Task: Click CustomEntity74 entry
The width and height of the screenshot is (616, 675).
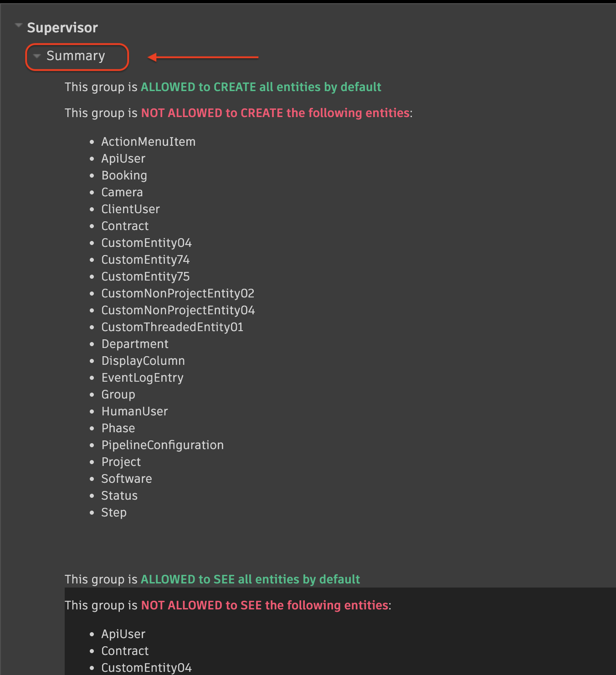Action: [x=145, y=260]
